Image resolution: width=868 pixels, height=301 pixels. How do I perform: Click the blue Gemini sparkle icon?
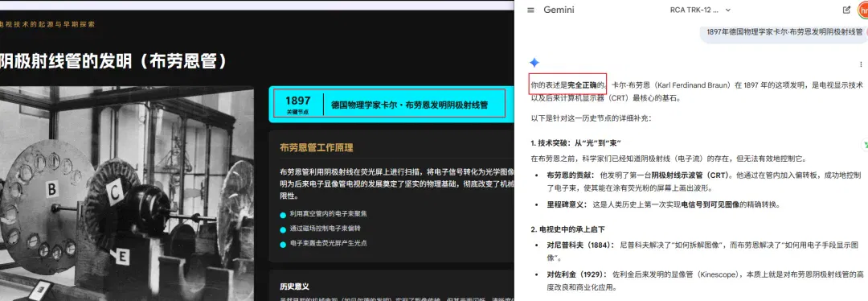[x=534, y=63]
